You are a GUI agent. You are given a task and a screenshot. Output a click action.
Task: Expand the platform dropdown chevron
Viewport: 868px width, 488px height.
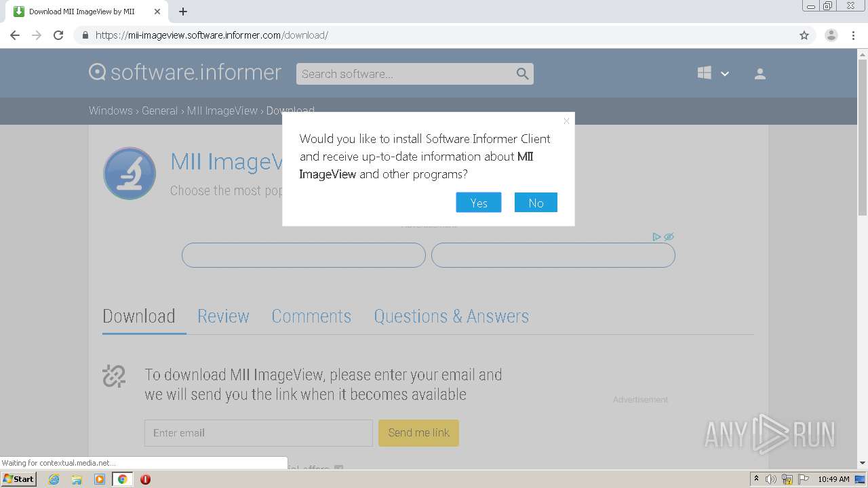tap(725, 74)
